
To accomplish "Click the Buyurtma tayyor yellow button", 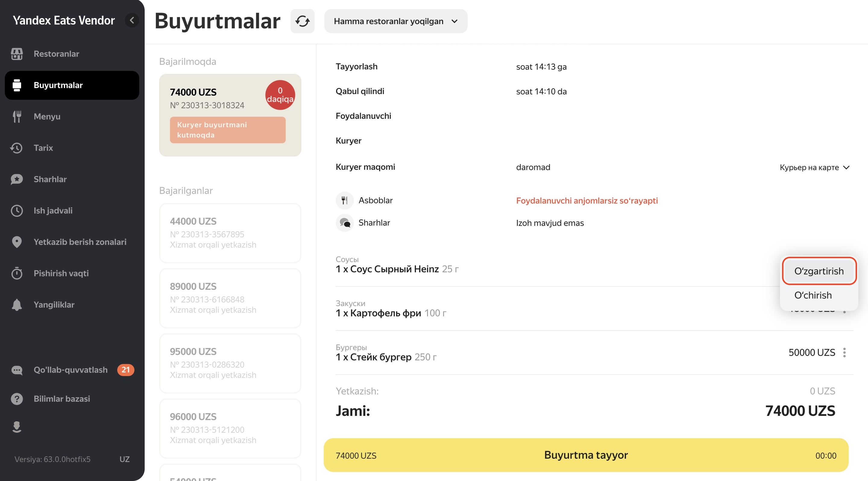I will [x=586, y=455].
